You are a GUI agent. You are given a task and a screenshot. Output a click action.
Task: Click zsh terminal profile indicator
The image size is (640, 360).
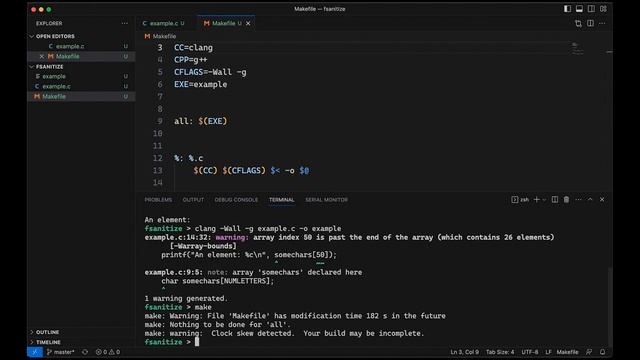coord(520,200)
